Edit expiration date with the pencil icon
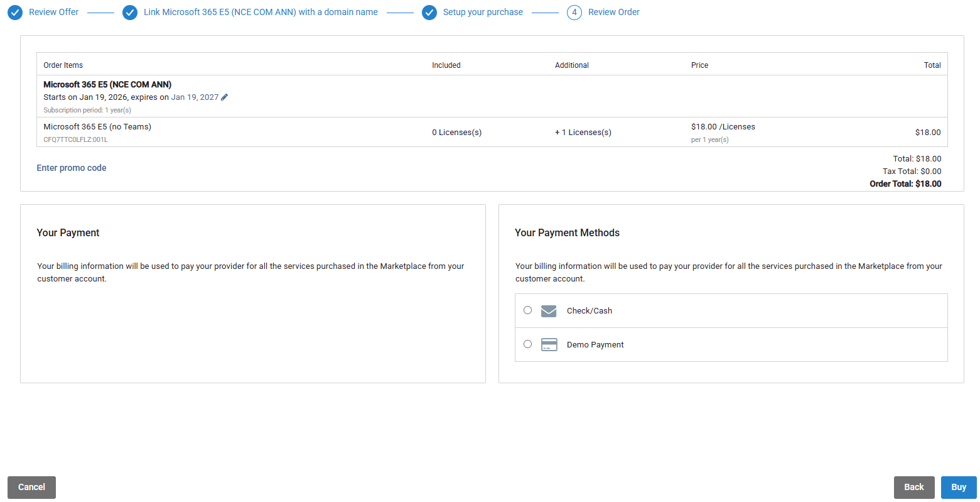980x502 pixels. (225, 97)
